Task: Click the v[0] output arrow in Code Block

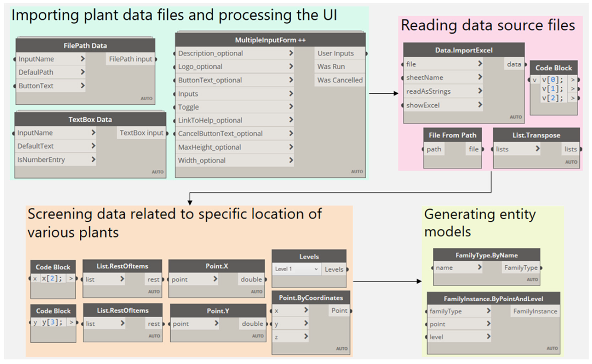Action: [x=573, y=80]
